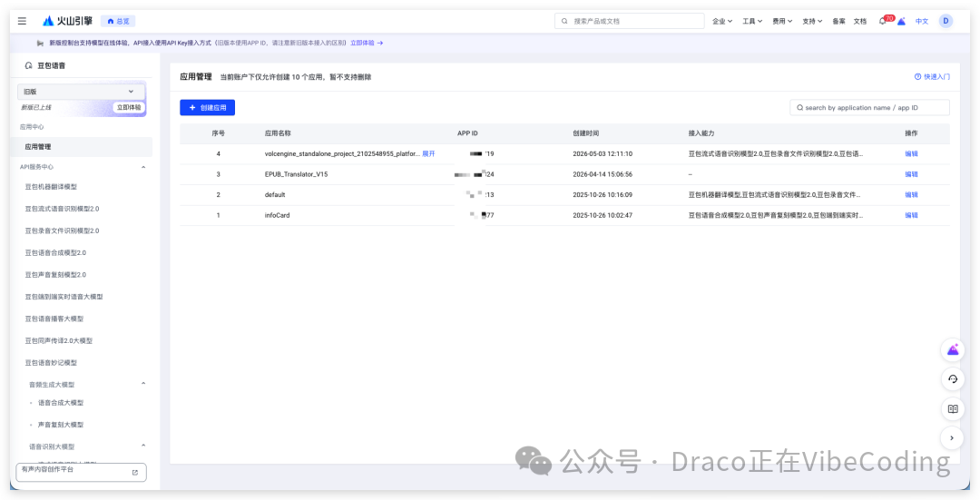This screenshot has width=980, height=500.
Task: Click the 立即体验 button in sidebar
Action: [x=129, y=107]
